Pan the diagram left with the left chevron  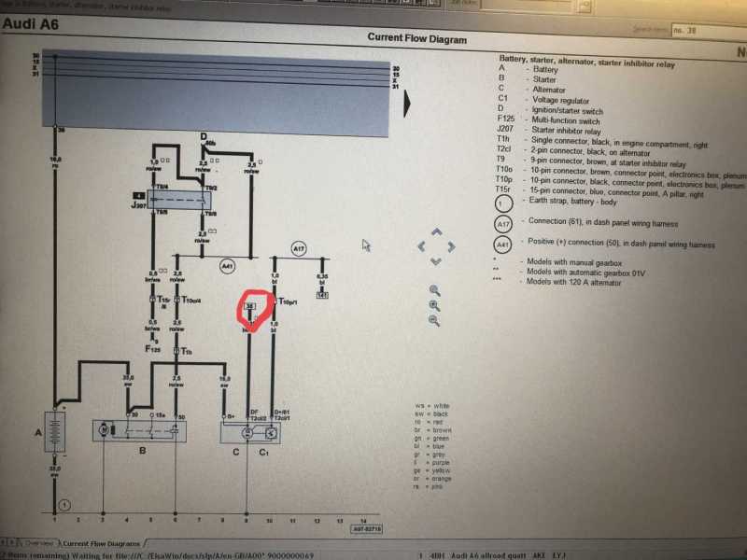click(421, 246)
